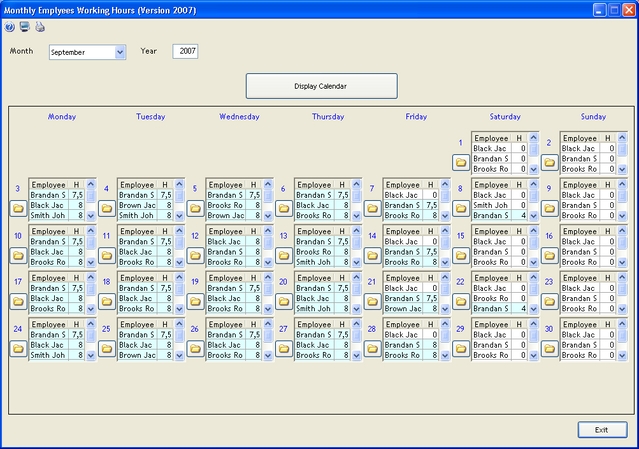Open the folder for day 27

pos(284,349)
